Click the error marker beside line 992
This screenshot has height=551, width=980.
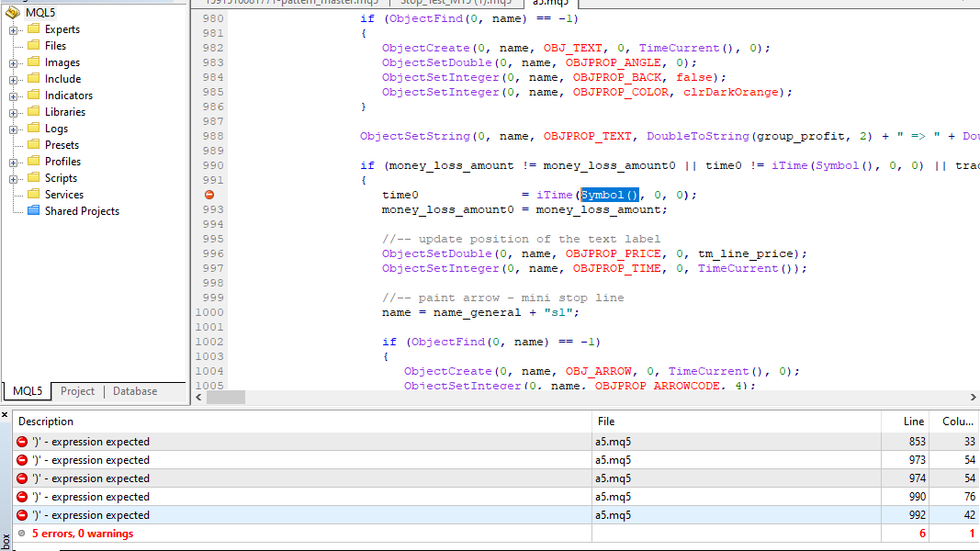click(x=209, y=195)
